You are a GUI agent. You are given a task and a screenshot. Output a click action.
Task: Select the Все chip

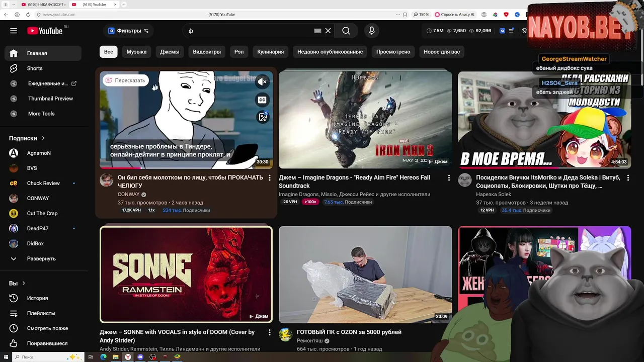pos(109,52)
